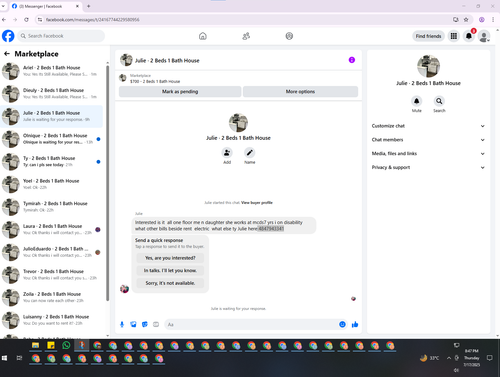This screenshot has width=500, height=377.
Task: Click the Facebook logo icon
Action: (x=8, y=36)
